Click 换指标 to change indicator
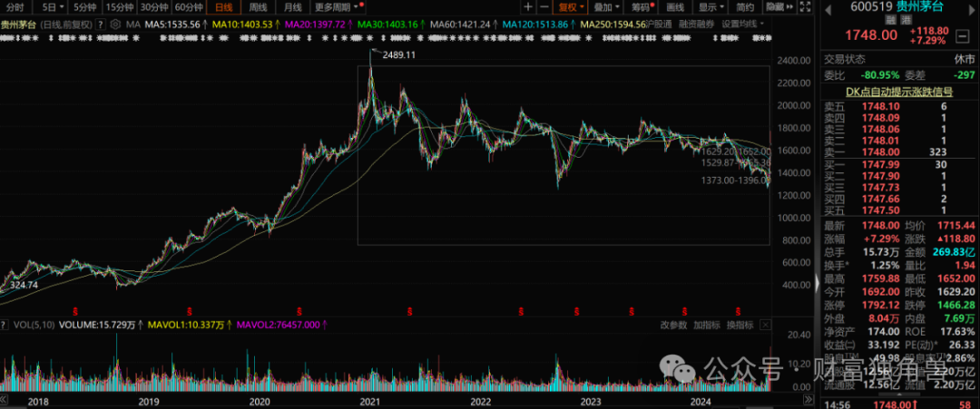The width and height of the screenshot is (980, 409). point(740,325)
